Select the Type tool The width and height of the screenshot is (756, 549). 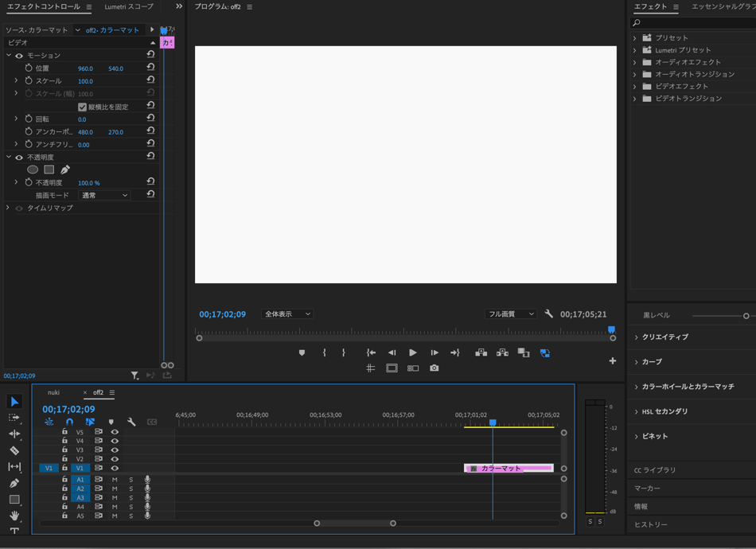tap(14, 531)
